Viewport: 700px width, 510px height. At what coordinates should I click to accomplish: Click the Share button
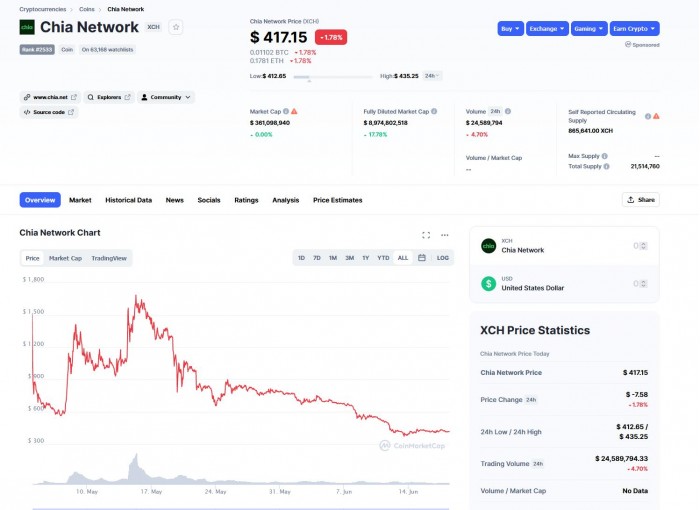point(640,200)
